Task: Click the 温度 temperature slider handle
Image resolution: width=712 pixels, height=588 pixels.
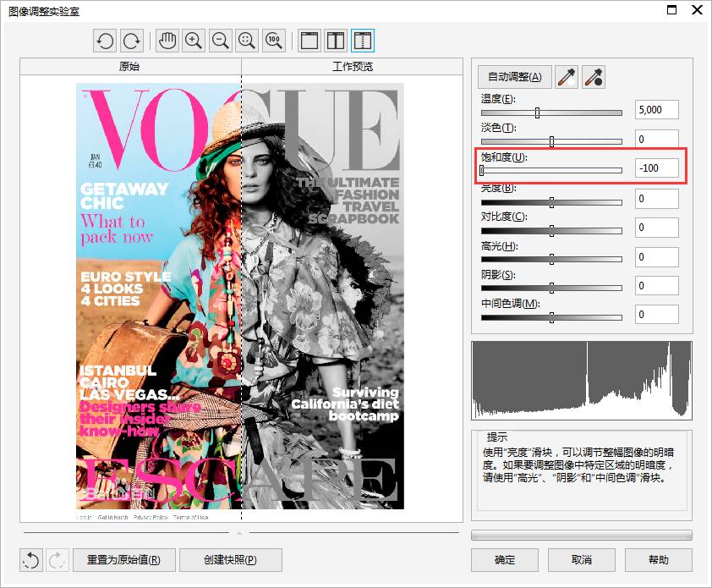Action: pos(537,113)
